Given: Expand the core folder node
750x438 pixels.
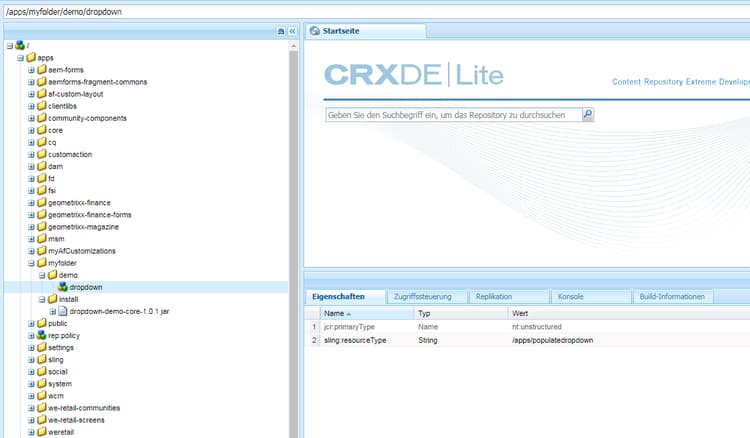Looking at the screenshot, I should coord(31,130).
